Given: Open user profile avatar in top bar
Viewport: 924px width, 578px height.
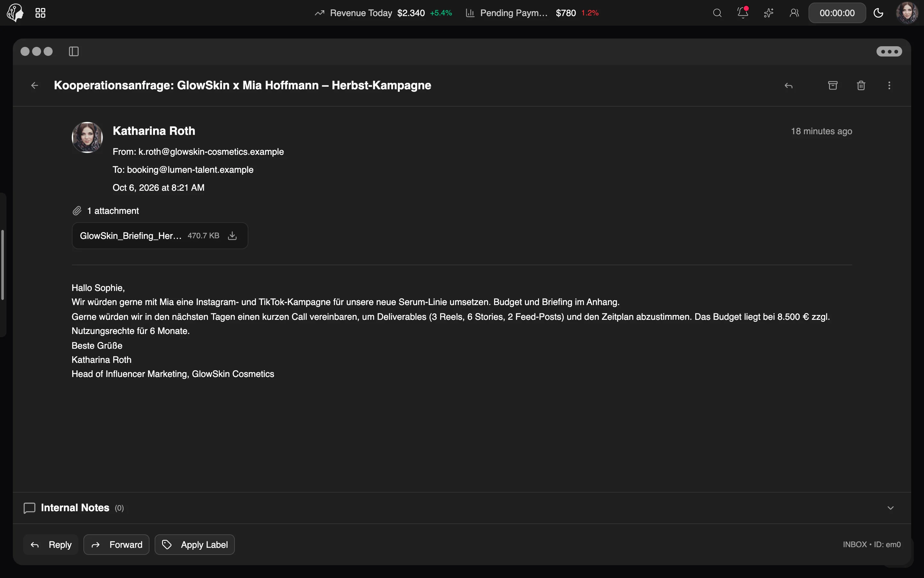Looking at the screenshot, I should (x=907, y=13).
